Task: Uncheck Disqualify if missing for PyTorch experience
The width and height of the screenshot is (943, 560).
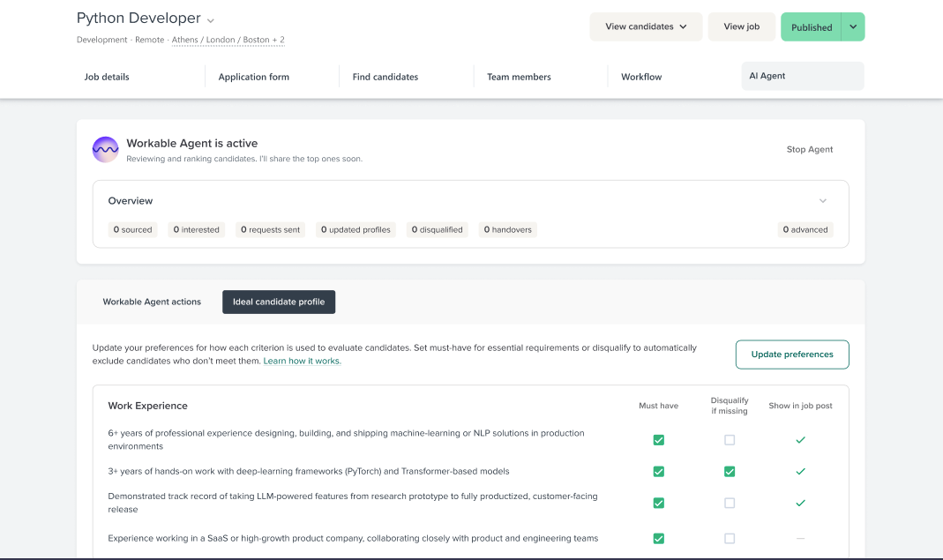Action: pyautogui.click(x=729, y=472)
